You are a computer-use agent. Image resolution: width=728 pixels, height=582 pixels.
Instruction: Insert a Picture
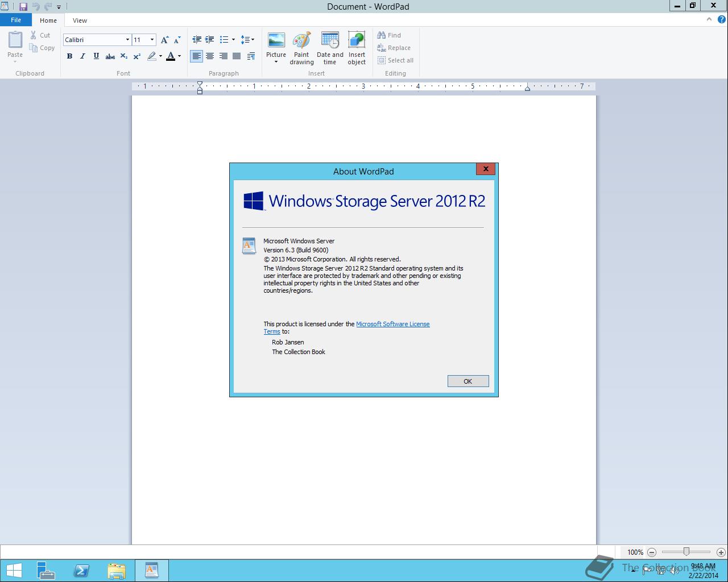tap(276, 44)
